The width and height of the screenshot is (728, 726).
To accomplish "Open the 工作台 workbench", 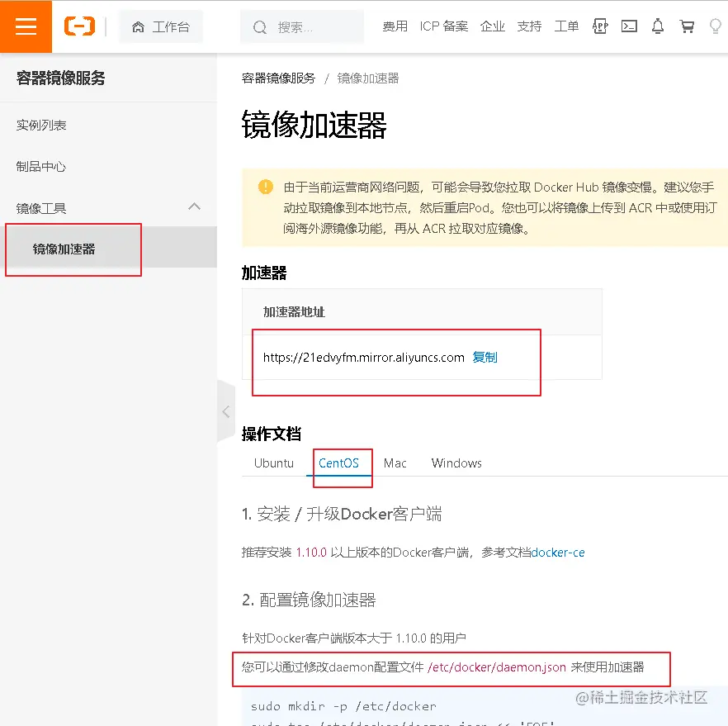I will (161, 27).
